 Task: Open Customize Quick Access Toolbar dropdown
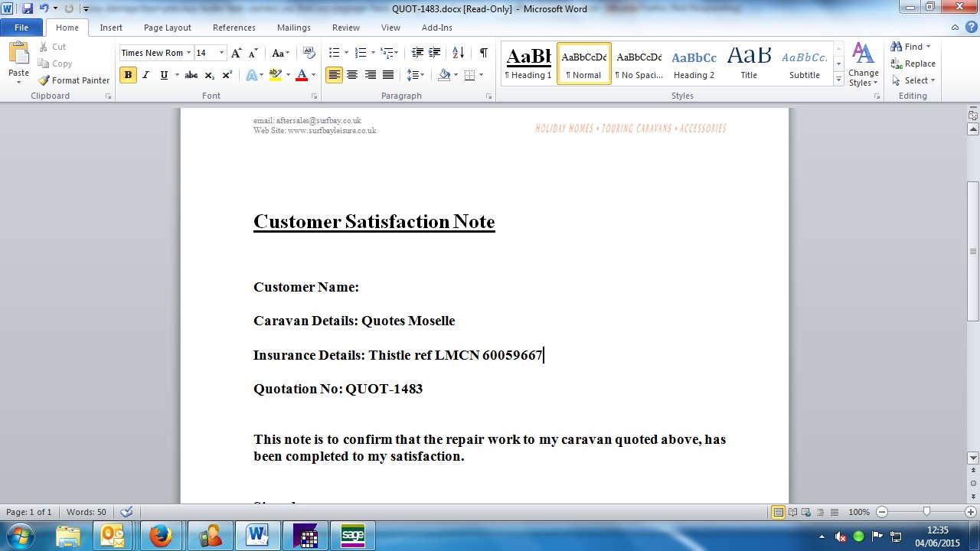point(86,9)
